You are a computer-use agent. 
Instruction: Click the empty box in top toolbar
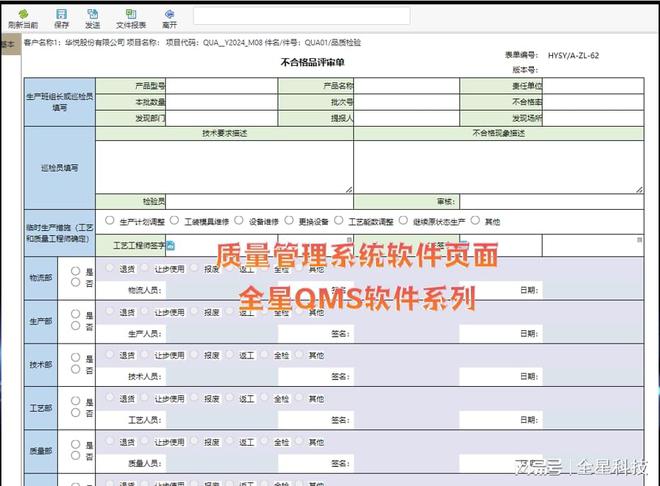[301, 16]
